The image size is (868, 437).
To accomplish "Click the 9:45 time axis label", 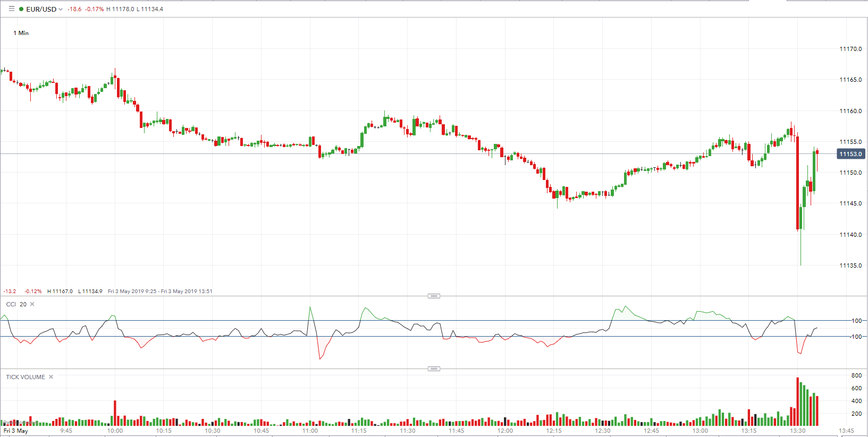I will [x=66, y=431].
